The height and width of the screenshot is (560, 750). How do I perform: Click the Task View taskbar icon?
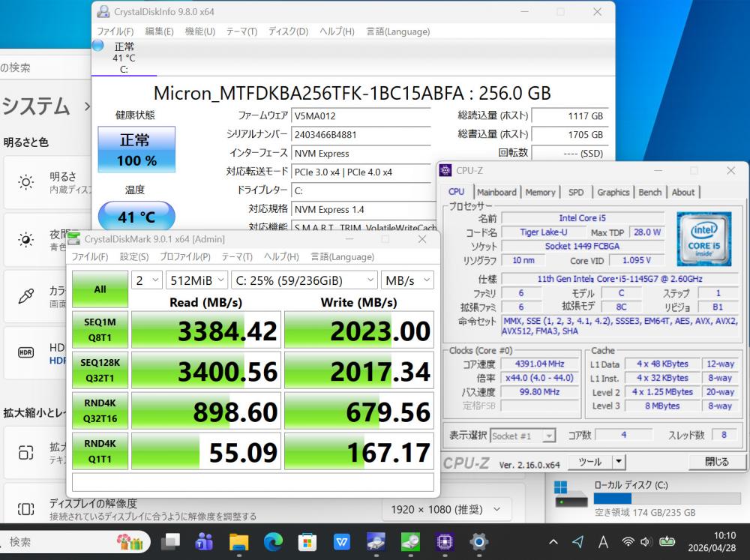point(171,541)
